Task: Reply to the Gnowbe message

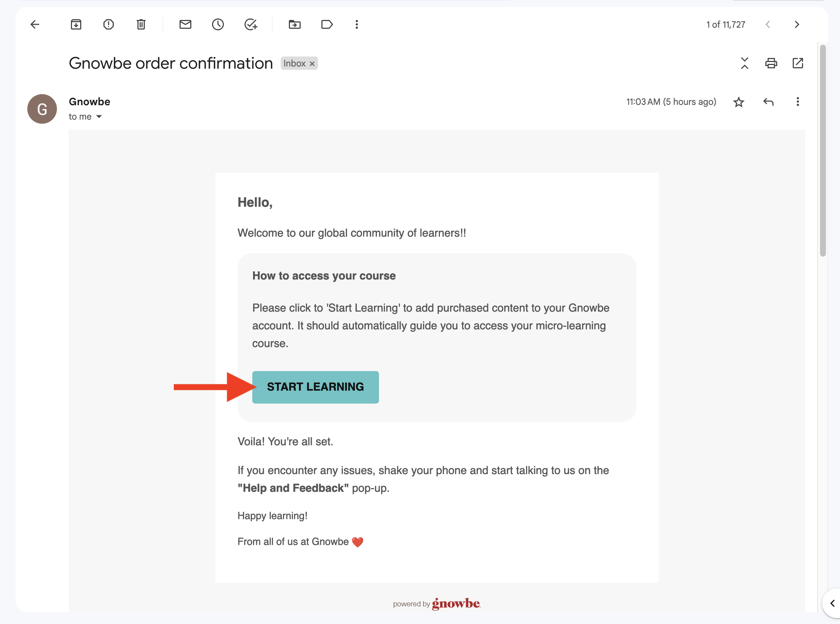Action: tap(768, 102)
